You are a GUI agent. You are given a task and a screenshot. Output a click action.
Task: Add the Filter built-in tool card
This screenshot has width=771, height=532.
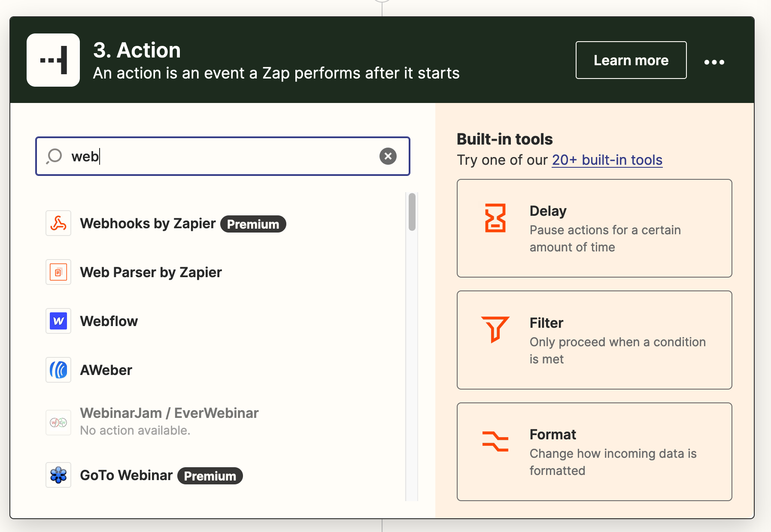tap(594, 340)
